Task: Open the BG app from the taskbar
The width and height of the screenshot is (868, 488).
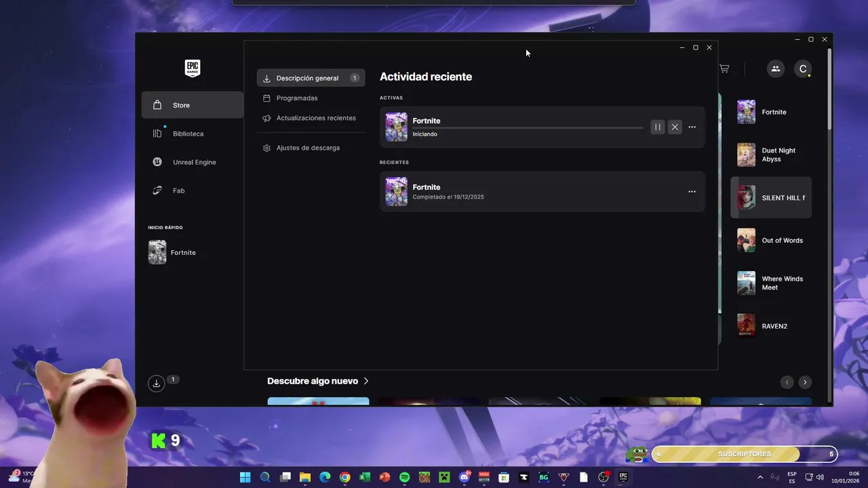Action: click(x=544, y=477)
